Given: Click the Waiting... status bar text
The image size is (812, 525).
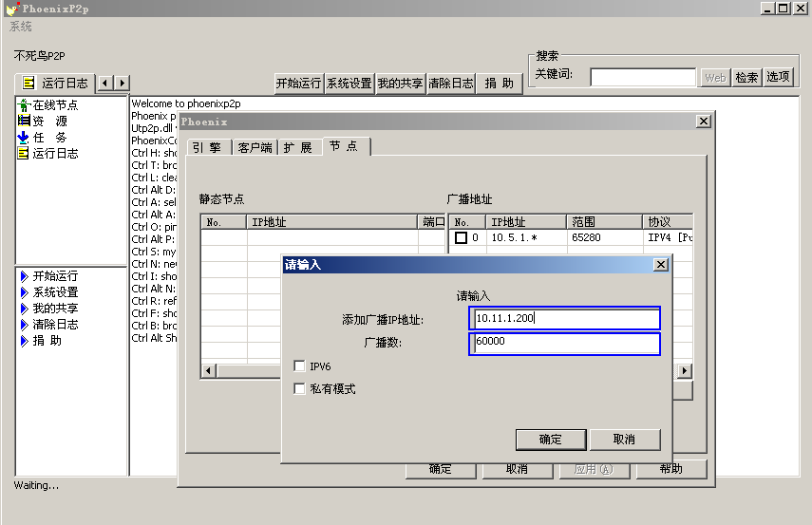Looking at the screenshot, I should (x=36, y=485).
